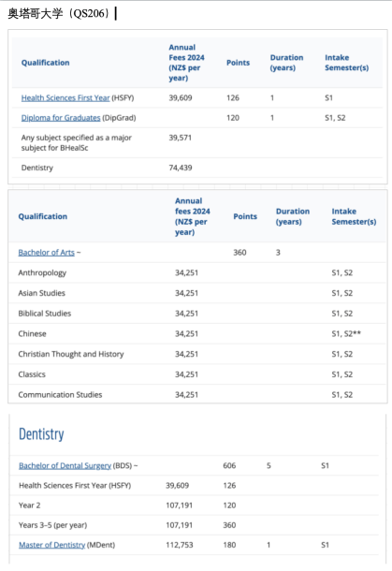Select the Asian Studies row
Screen dimensions: 392x571
[197, 293]
